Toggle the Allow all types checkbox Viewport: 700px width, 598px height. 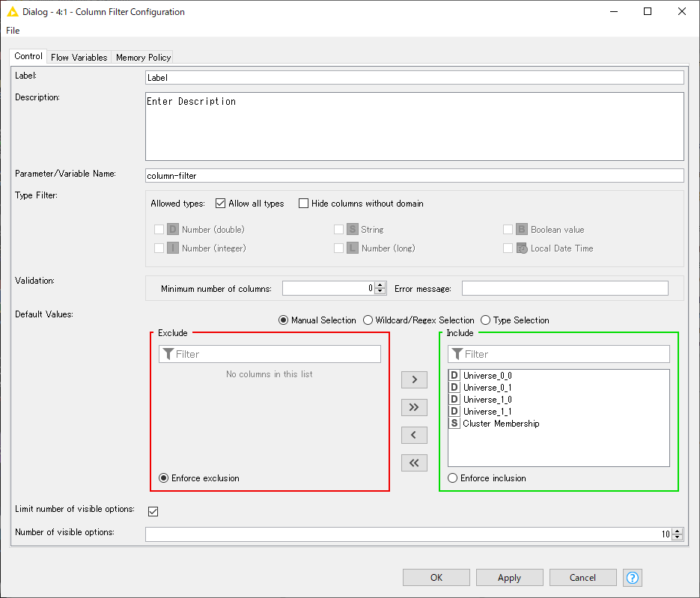point(220,204)
